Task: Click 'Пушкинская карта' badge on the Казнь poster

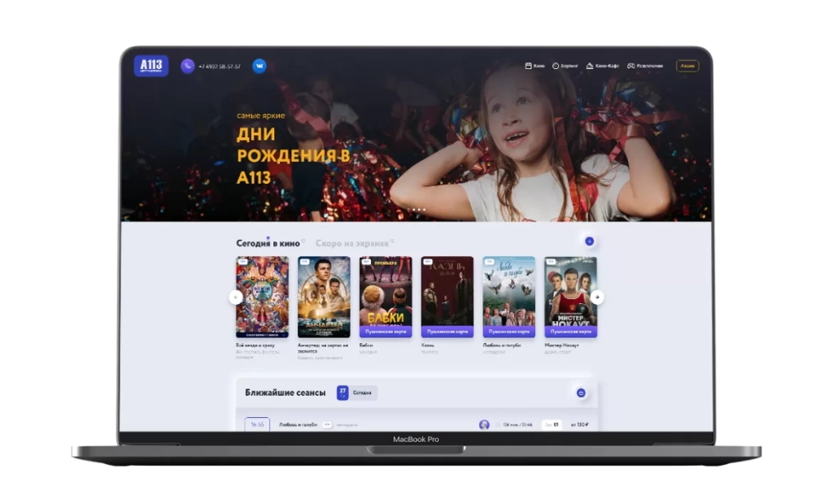Action: click(447, 332)
